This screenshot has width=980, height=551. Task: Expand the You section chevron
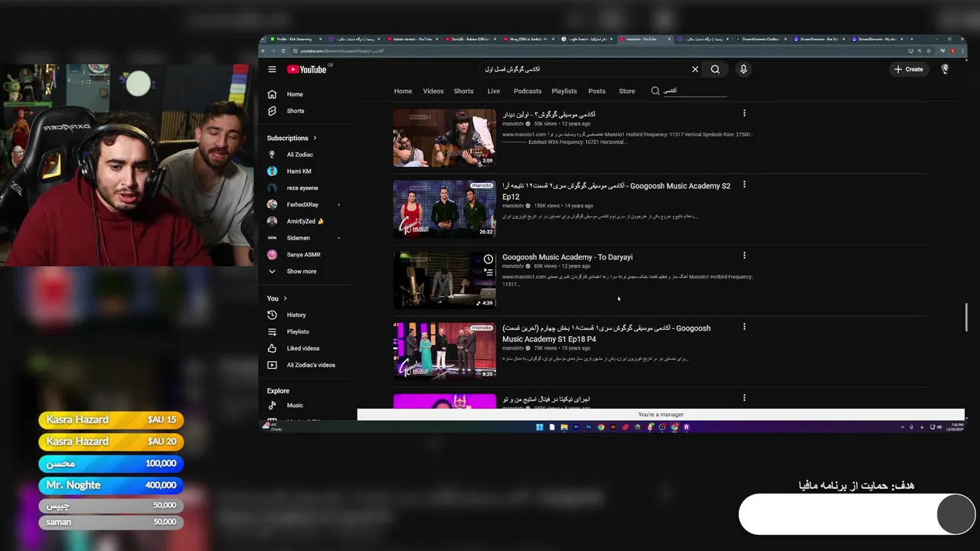285,298
